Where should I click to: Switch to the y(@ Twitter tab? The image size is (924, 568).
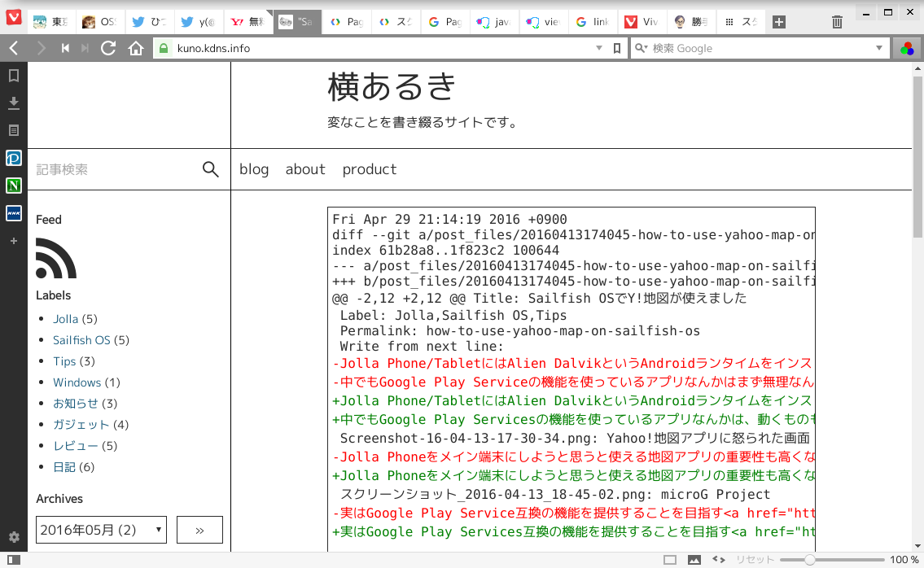[199, 22]
